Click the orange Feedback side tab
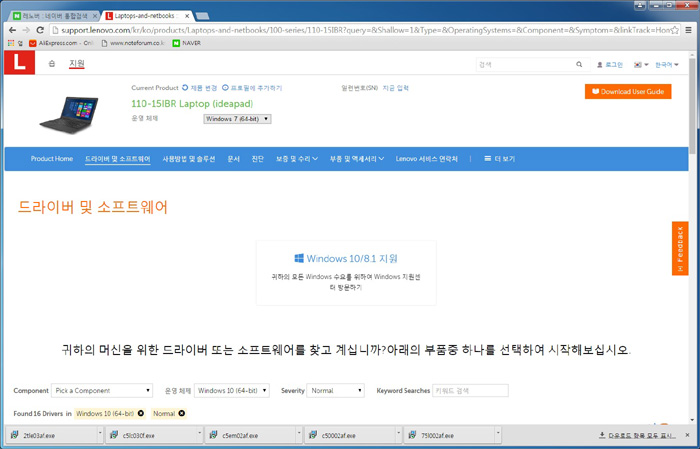Screen dimensions: 700x449 [680, 248]
